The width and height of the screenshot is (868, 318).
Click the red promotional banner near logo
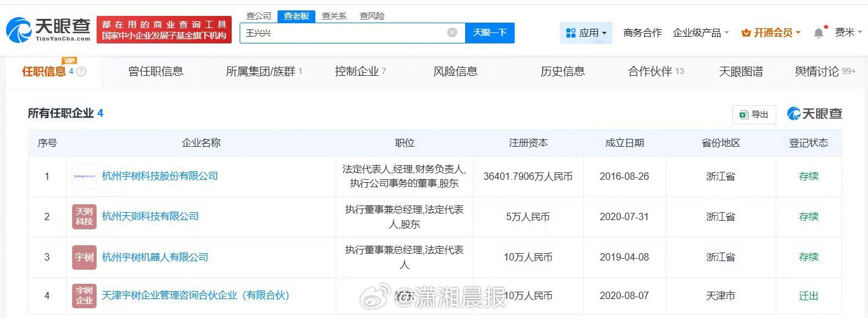coord(164,29)
